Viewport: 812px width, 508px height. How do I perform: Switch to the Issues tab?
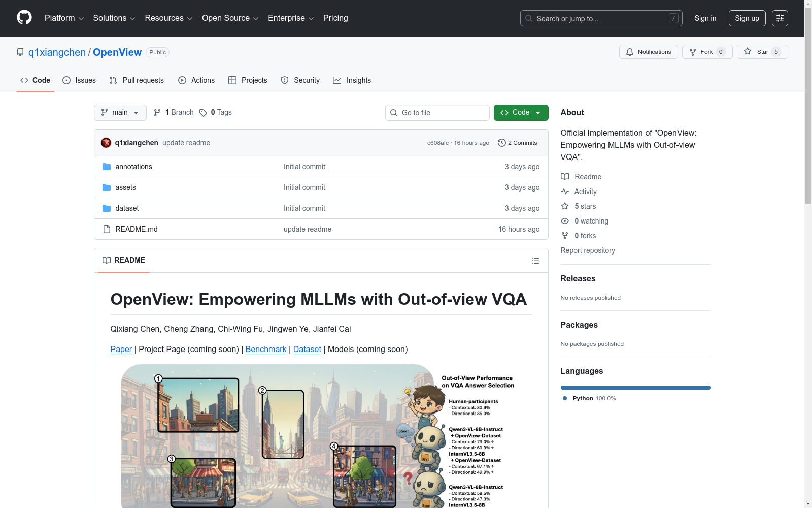[x=79, y=80]
